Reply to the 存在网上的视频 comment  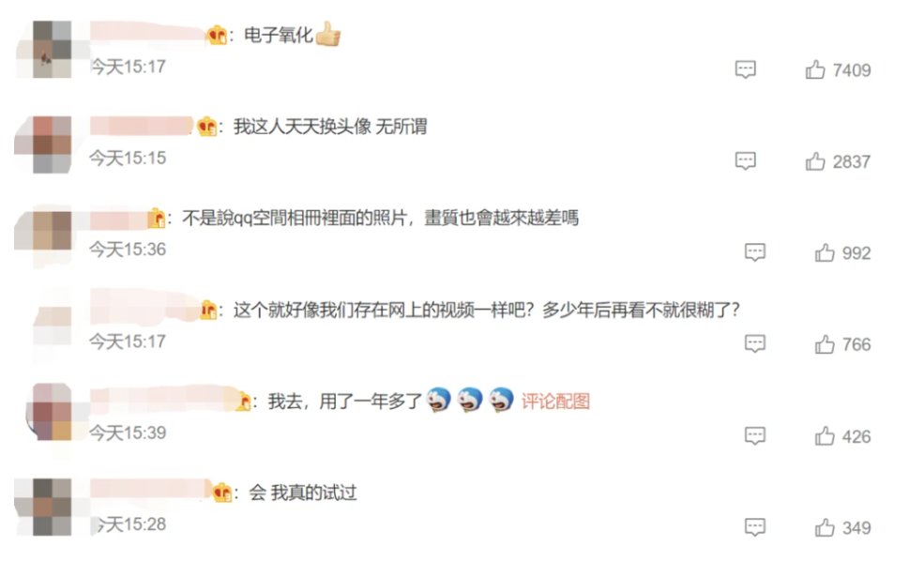coord(754,343)
